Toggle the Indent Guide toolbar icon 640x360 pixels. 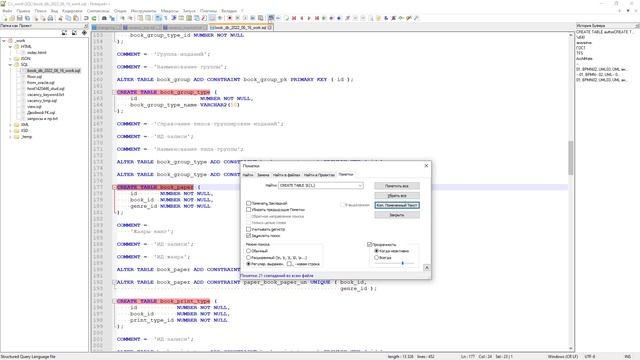coord(173,18)
